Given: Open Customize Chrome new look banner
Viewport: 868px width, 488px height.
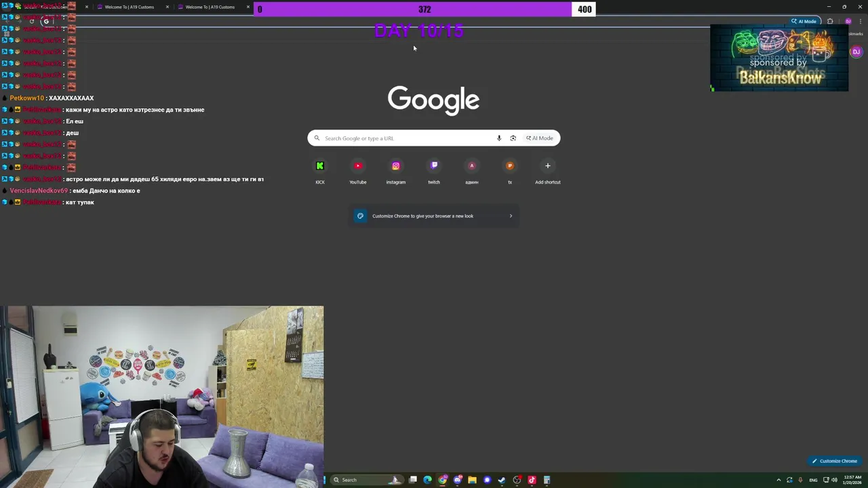Looking at the screenshot, I should pos(434,216).
